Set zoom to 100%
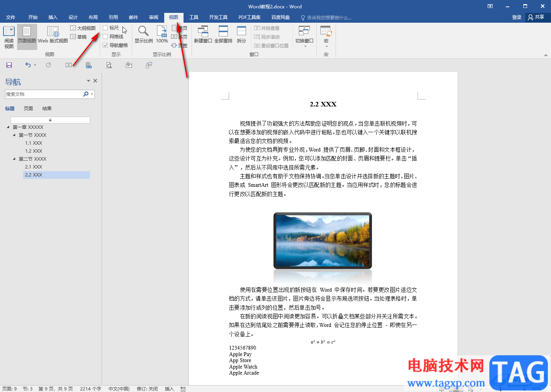 (x=162, y=34)
